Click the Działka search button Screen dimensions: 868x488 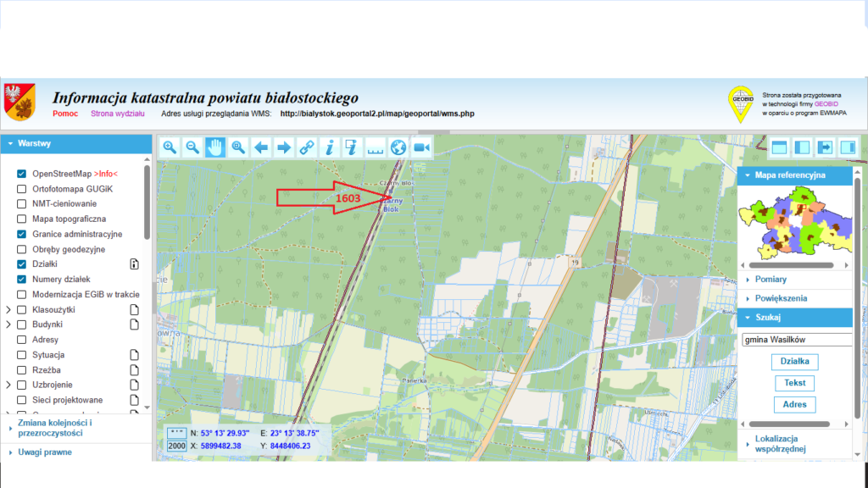pyautogui.click(x=794, y=361)
